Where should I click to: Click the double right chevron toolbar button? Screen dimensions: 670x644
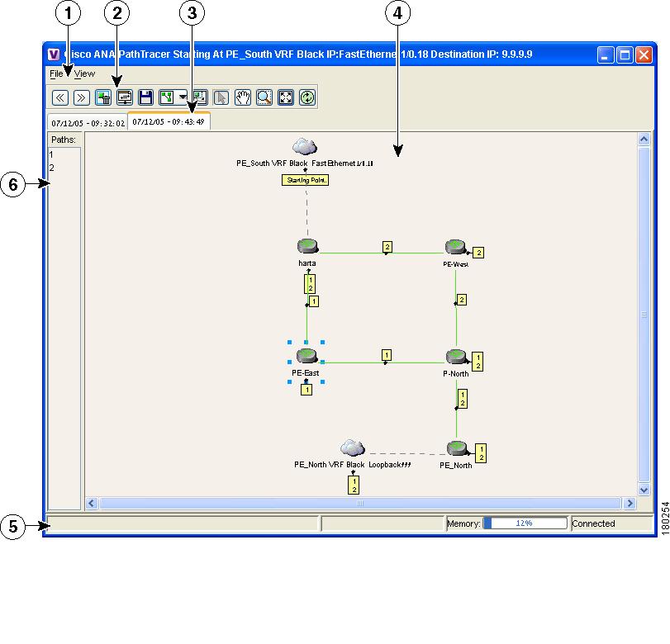click(x=81, y=97)
